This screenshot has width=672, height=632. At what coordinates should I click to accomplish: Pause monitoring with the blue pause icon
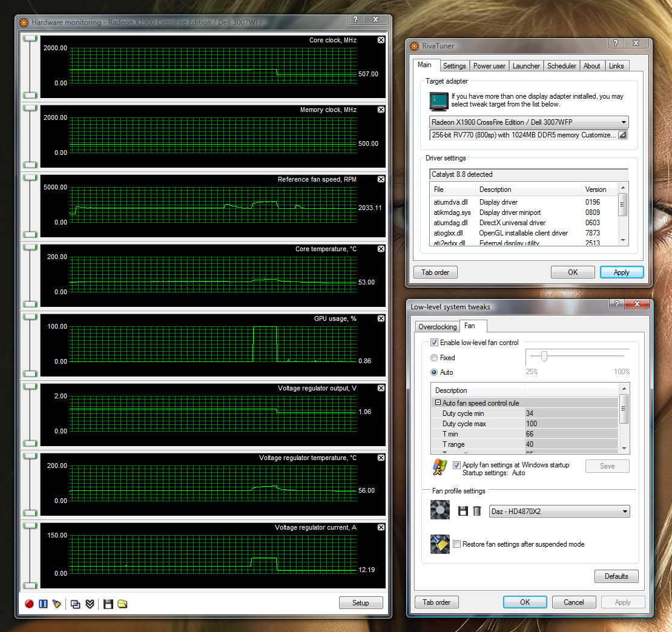tap(43, 604)
